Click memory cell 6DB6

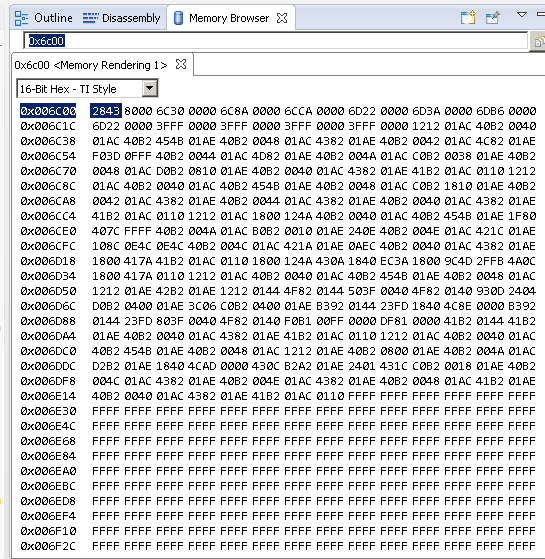tap(490, 111)
